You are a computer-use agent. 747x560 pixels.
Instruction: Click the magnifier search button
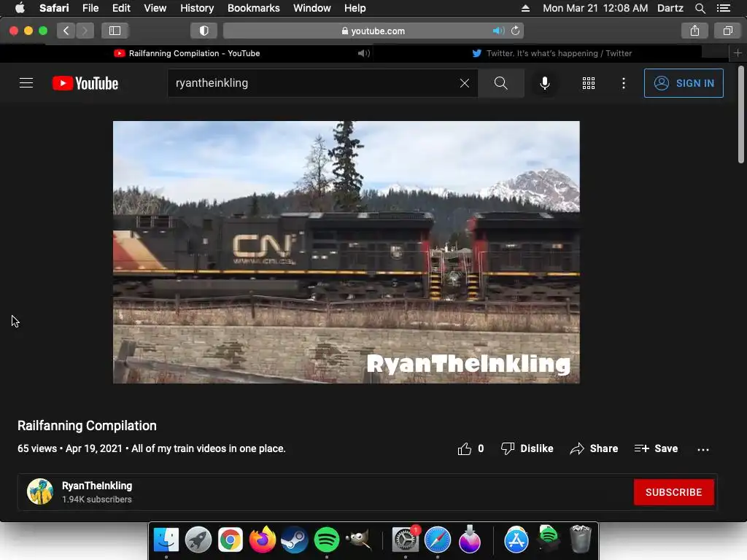(500, 83)
